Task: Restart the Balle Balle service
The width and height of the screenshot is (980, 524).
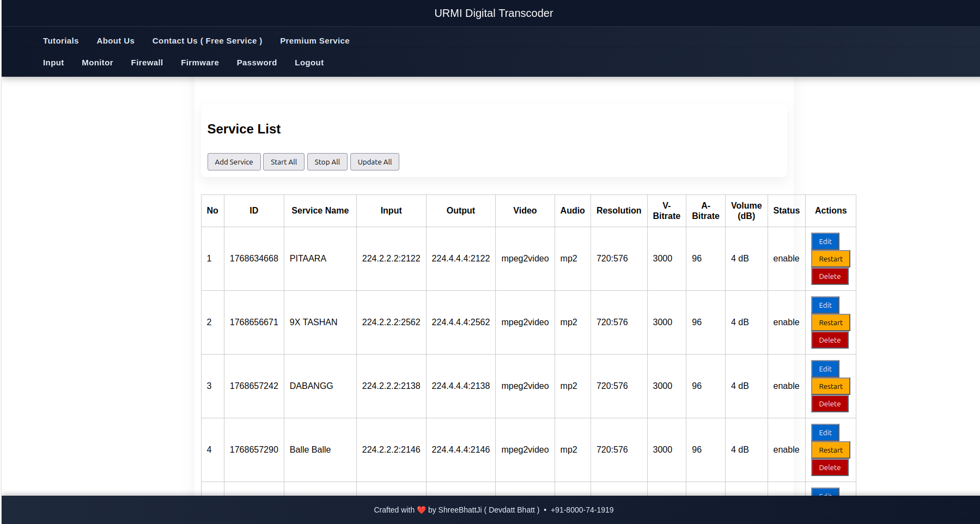Action: (830, 450)
